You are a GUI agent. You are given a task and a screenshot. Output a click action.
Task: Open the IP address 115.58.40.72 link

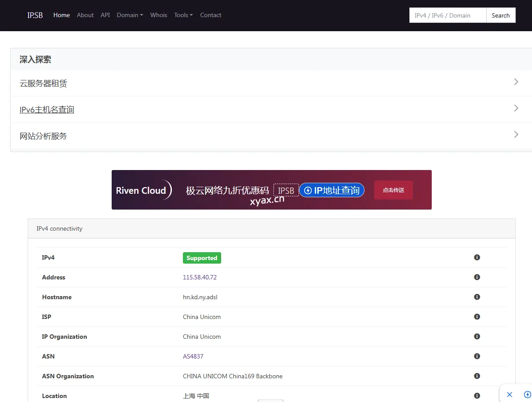[200, 277]
